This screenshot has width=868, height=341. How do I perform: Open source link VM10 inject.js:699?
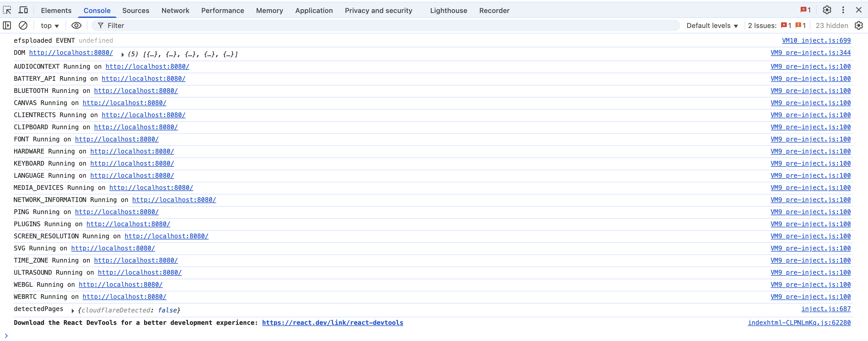[816, 40]
